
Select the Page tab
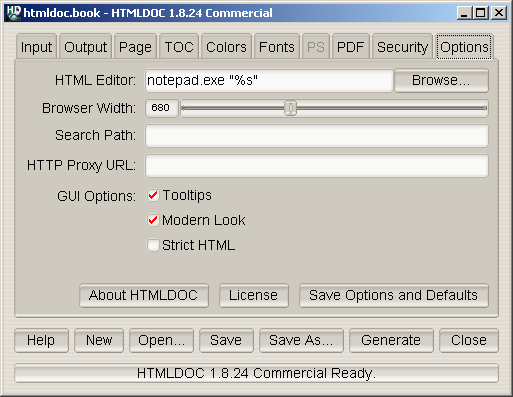pos(135,46)
